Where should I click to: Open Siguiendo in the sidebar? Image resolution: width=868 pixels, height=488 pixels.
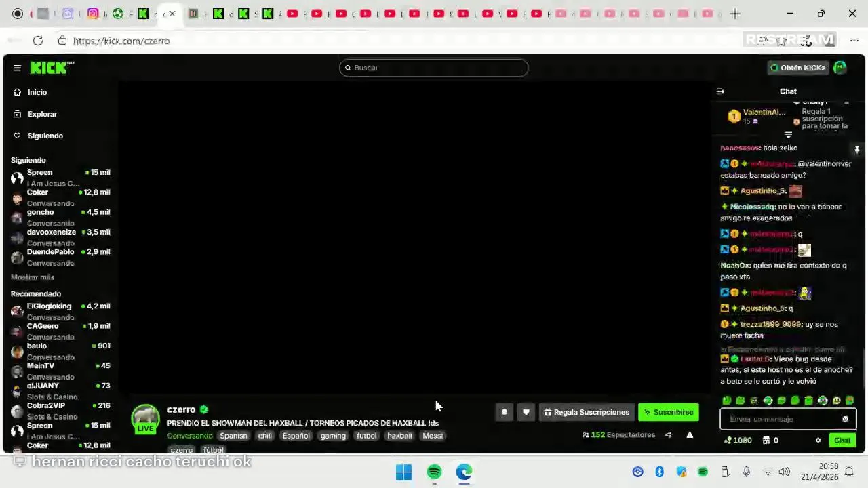point(45,136)
